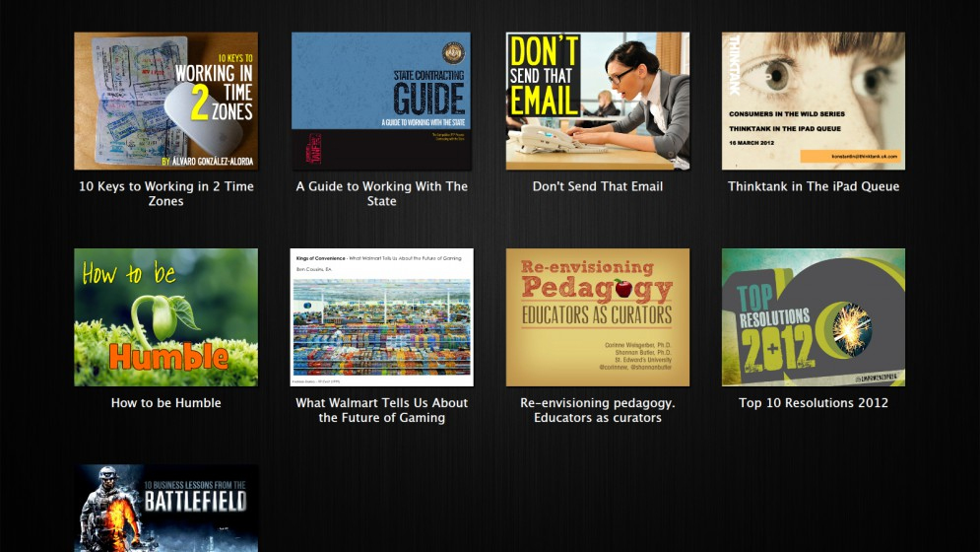Open the Thinktank iPad Queue cover thumbnail

click(x=814, y=101)
